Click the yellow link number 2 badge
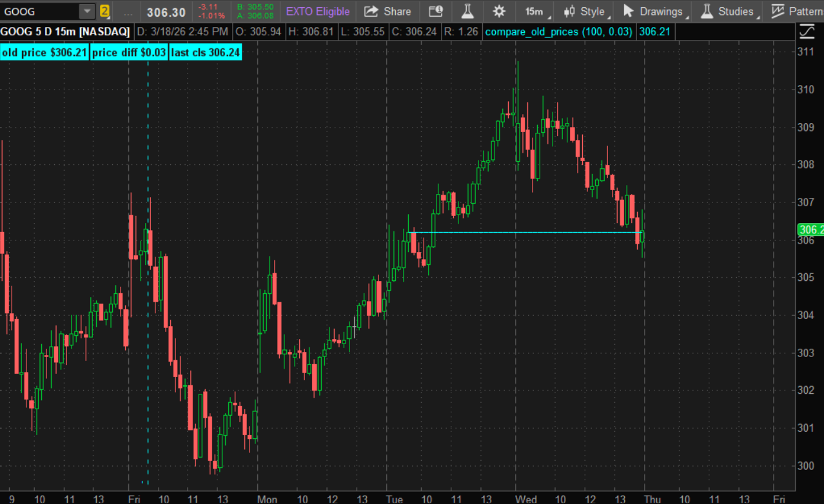 coord(104,12)
